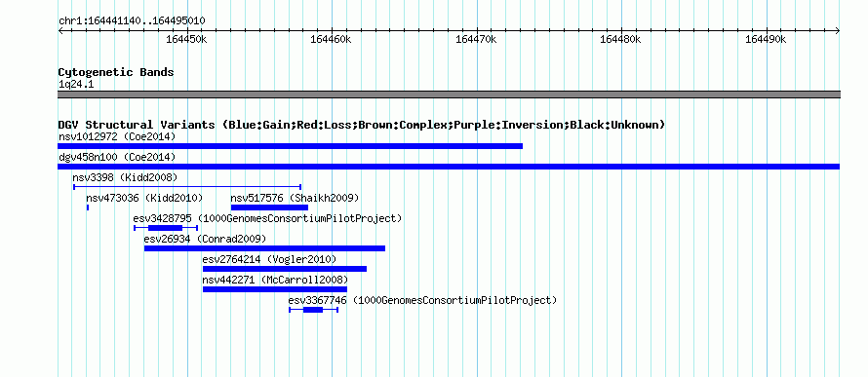The height and width of the screenshot is (377, 868).
Task: Click the Cytogenetic Bands track title
Action: 116,72
